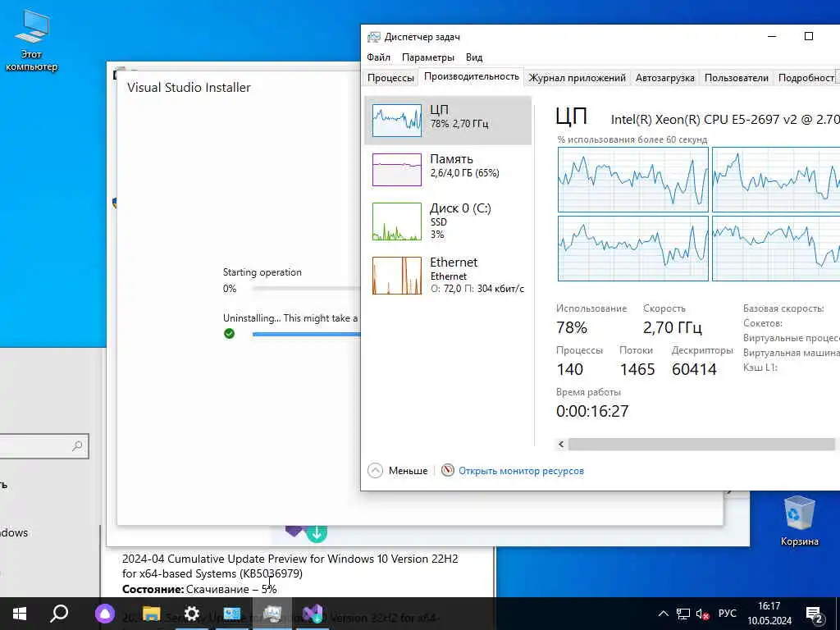Viewport: 840px width, 630px height.
Task: Click the РУС language indicator
Action: coord(727,614)
